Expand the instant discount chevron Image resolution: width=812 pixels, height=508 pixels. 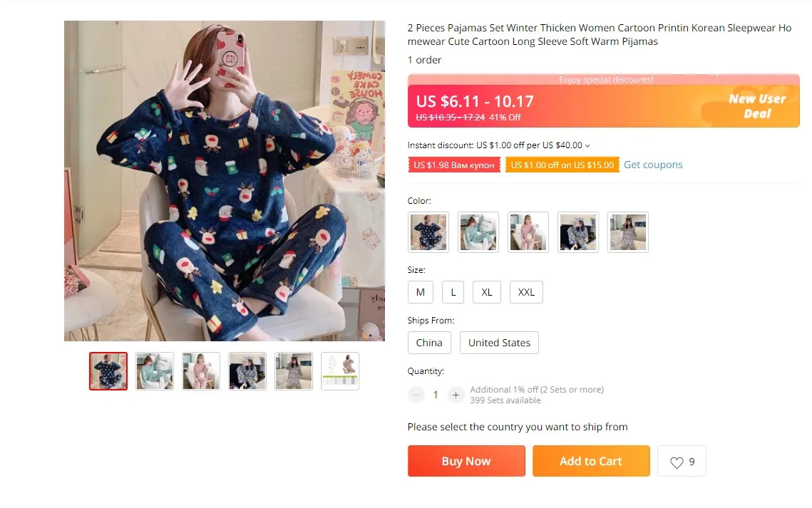[x=587, y=146]
